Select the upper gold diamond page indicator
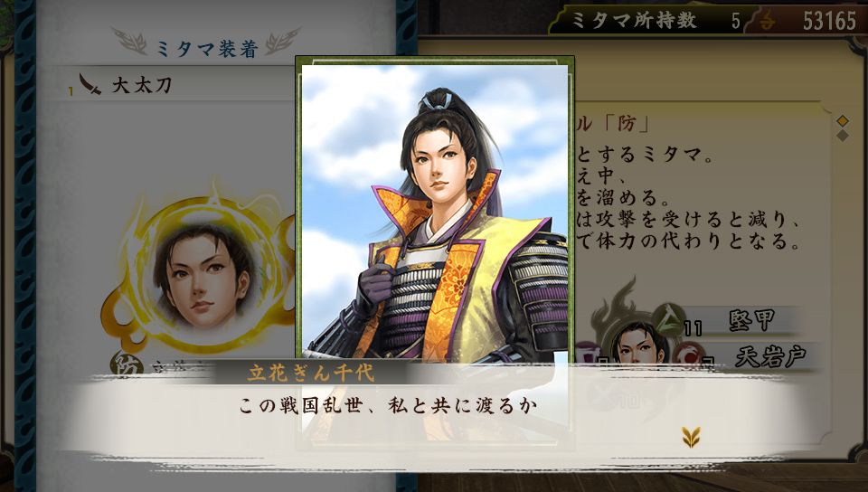Viewport: 868px width, 492px height. point(842,120)
